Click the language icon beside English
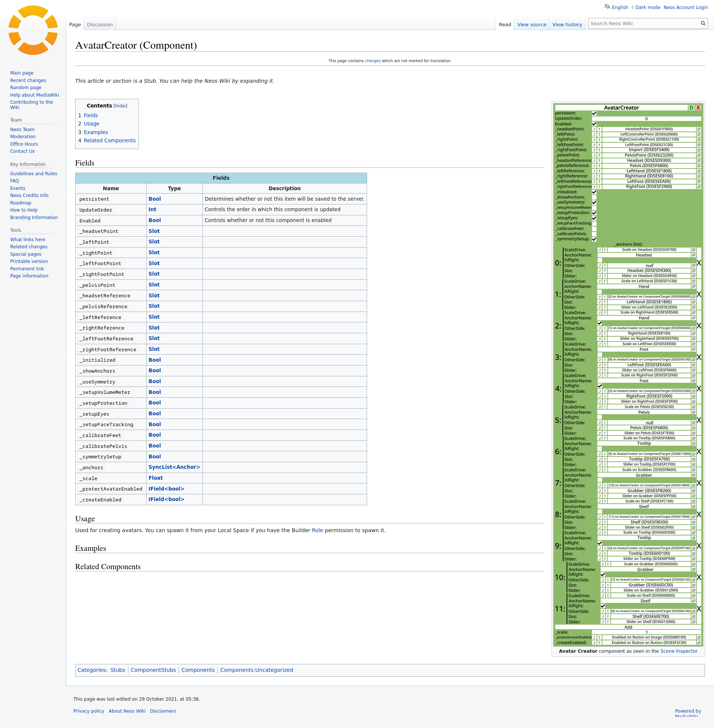Viewport: 714px width, 728px height. click(607, 7)
